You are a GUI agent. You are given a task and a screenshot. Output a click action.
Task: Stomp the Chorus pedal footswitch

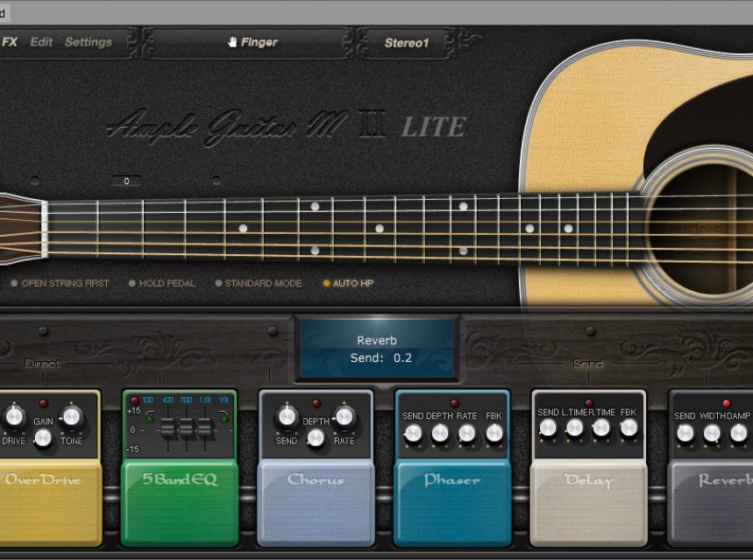(316, 503)
